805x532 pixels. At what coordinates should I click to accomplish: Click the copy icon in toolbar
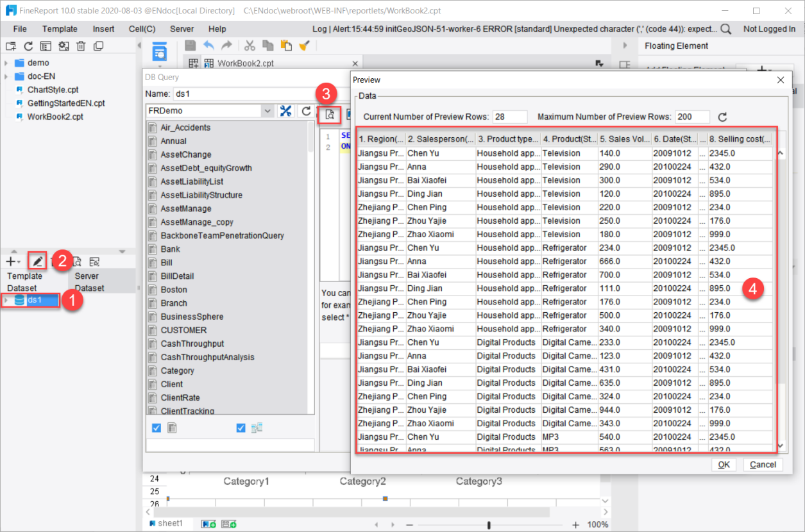[267, 46]
